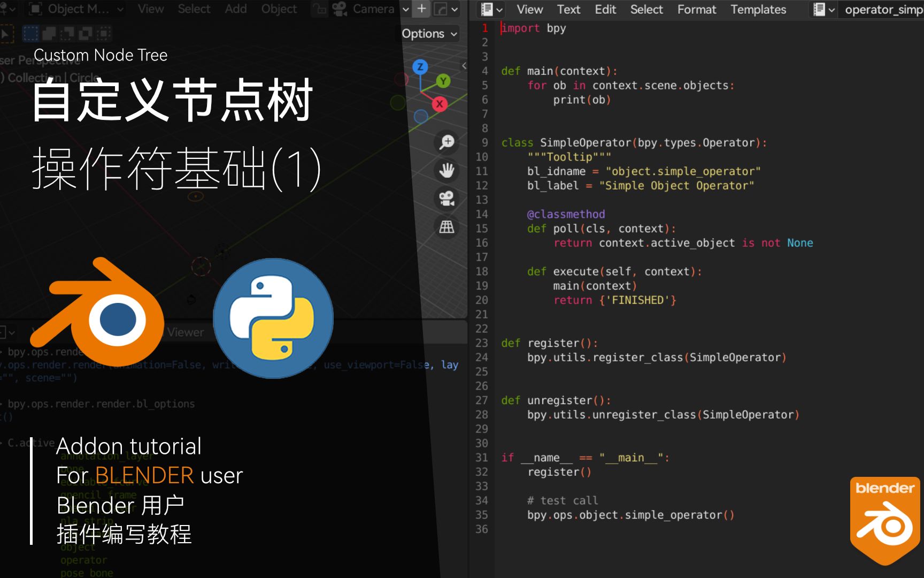Click the 'if __name__ == "__main__":' line
924x578 pixels.
pos(586,458)
